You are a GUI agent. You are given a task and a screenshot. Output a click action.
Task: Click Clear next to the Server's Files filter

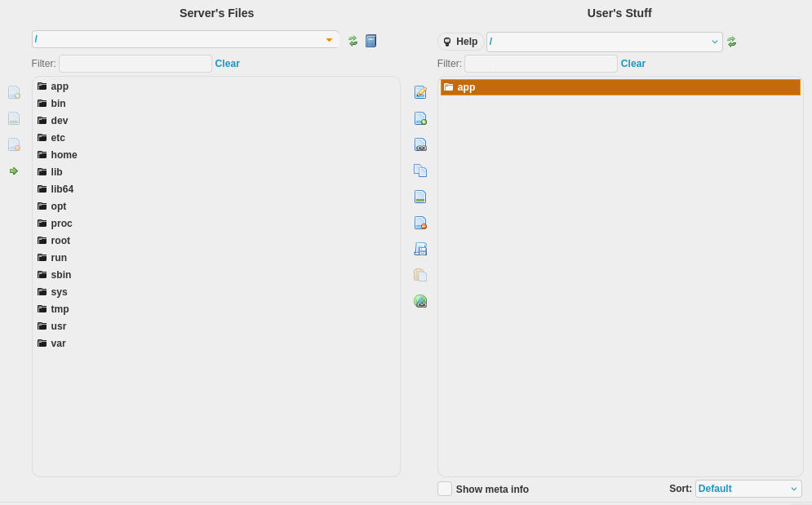click(x=227, y=64)
